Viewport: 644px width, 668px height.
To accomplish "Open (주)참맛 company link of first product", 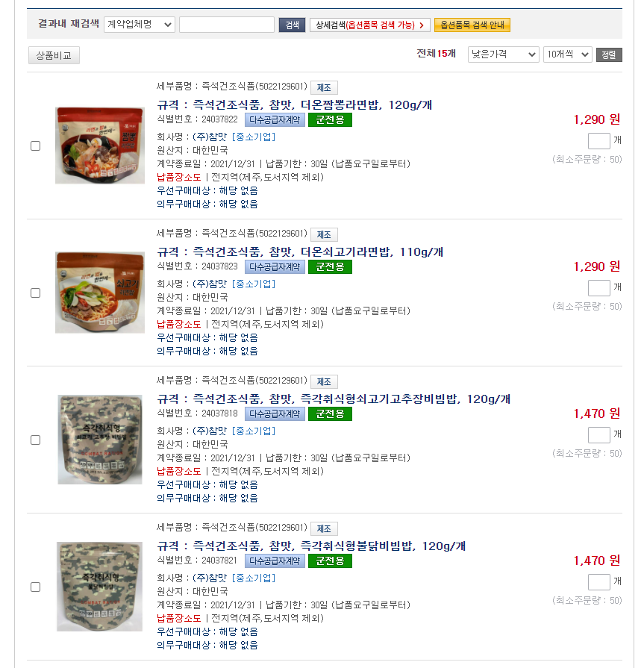I will click(210, 137).
